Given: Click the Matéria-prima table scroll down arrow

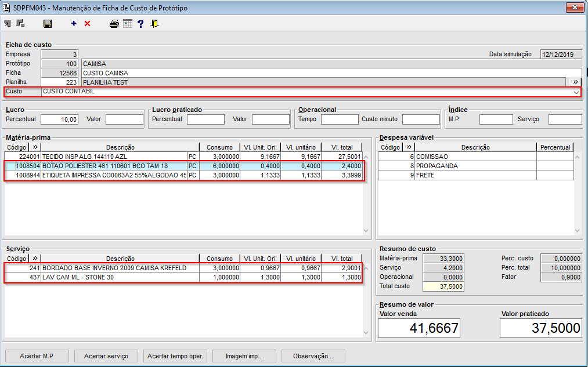Looking at the screenshot, I should (366, 231).
